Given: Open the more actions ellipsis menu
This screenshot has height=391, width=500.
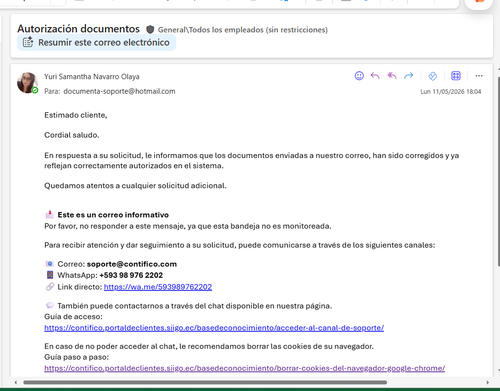Looking at the screenshot, I should point(479,76).
